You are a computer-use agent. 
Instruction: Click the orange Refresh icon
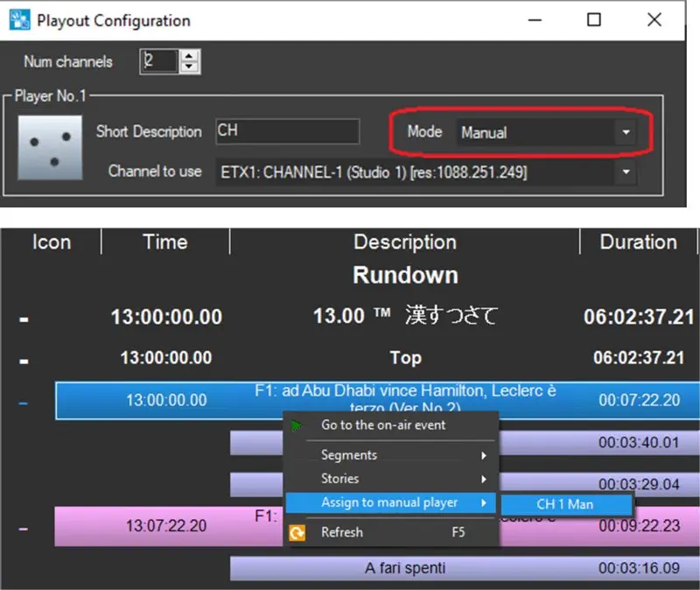pos(297,532)
